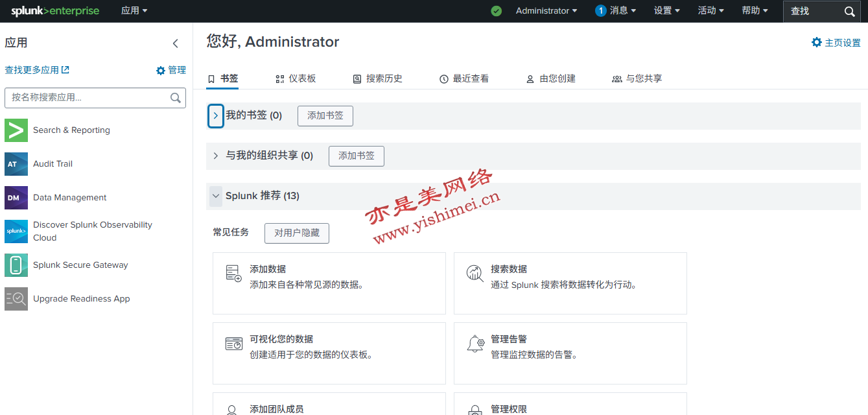The width and height of the screenshot is (868, 415).
Task: Switch to the 由您创建 tab
Action: 551,78
